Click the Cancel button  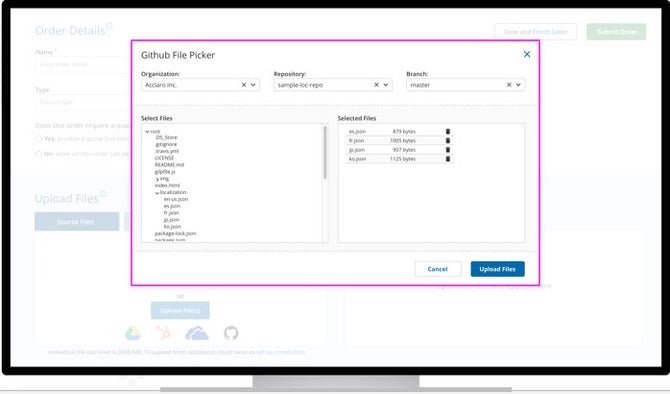tap(438, 269)
